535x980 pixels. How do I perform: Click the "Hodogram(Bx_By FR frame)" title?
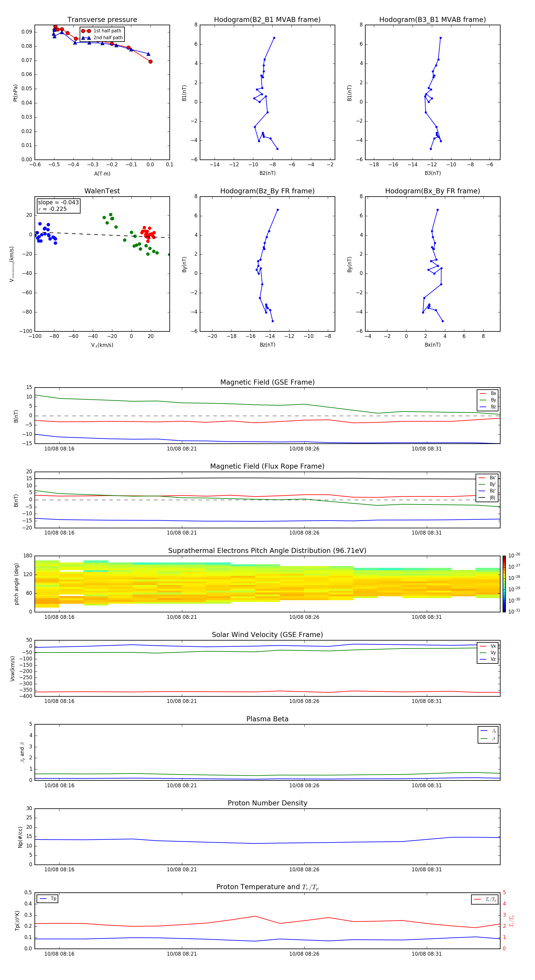point(432,191)
